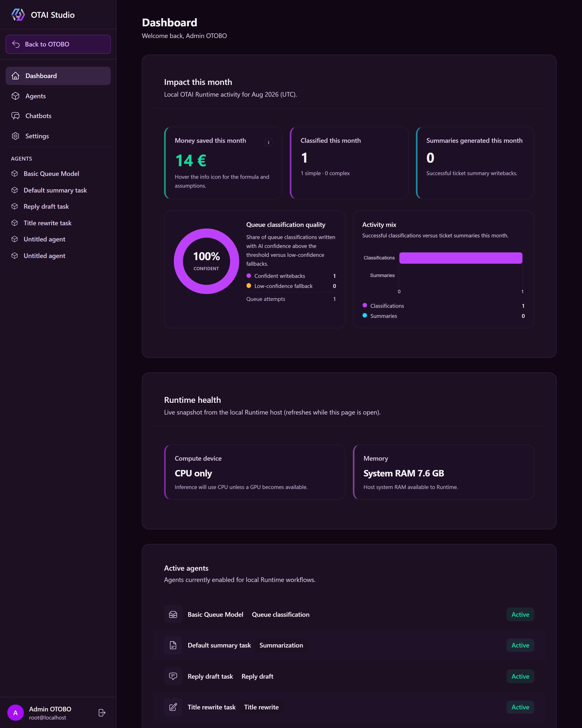Click the Agents cube icon in navigation
Viewport: 582px width, 728px height.
[x=16, y=96]
